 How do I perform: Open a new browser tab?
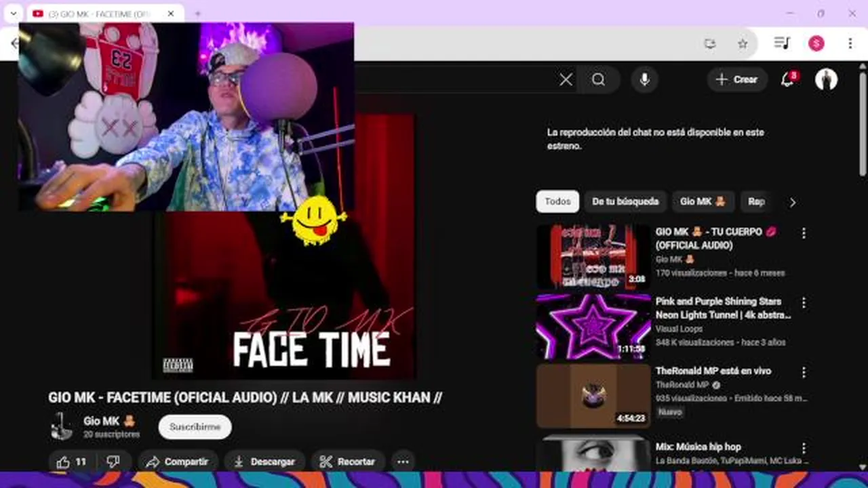197,14
